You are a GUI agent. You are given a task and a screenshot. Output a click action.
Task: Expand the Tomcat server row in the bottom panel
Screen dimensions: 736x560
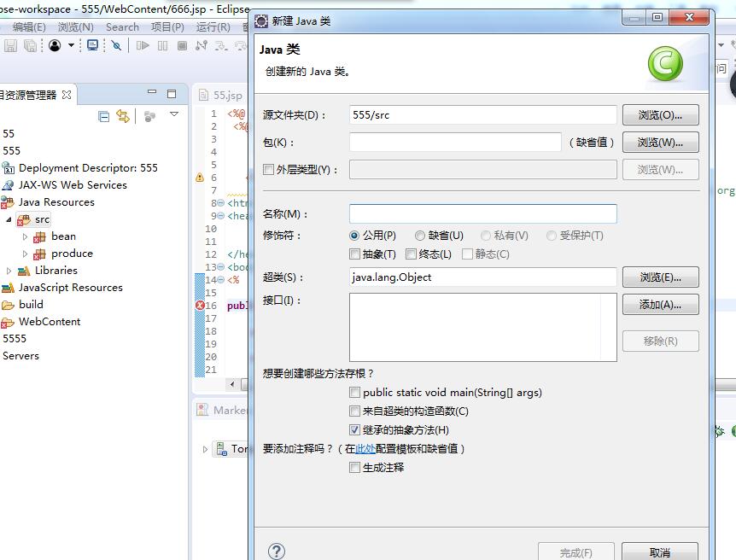coord(205,449)
